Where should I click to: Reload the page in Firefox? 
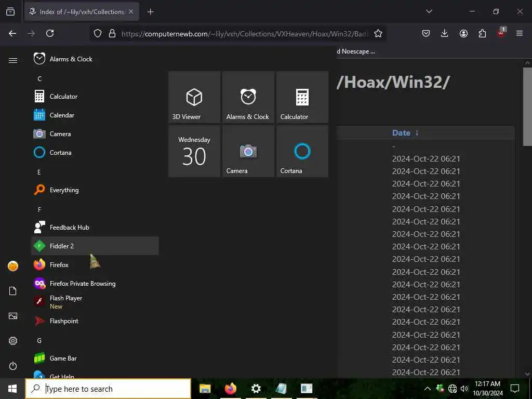50,33
